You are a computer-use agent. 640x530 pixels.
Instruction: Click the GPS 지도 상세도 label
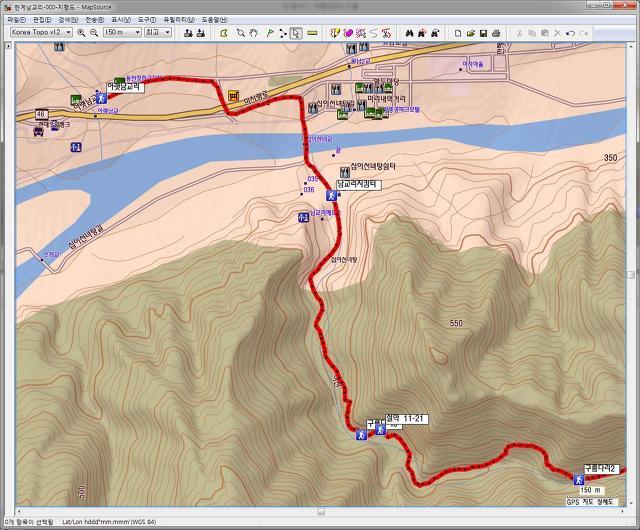click(x=590, y=502)
